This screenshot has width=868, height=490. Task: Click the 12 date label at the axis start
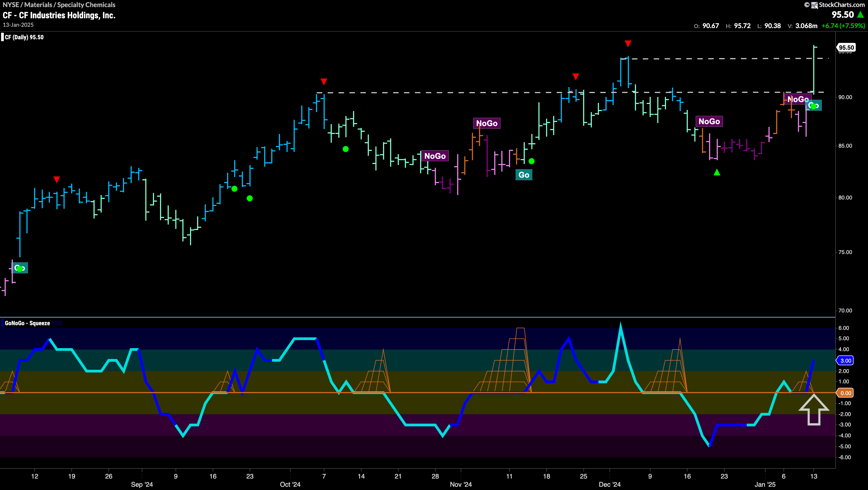(x=34, y=476)
